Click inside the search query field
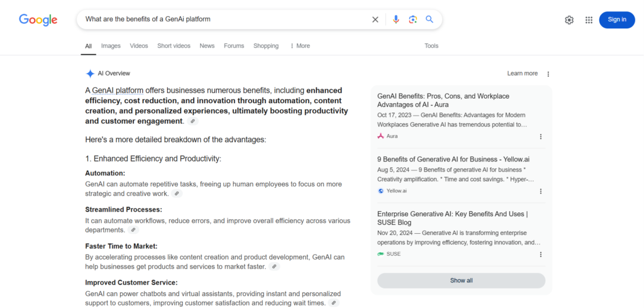Image resolution: width=644 pixels, height=308 pixels. (x=220, y=19)
